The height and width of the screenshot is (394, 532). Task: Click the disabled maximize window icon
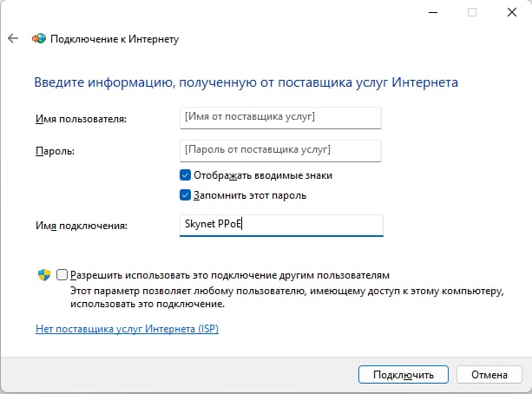(472, 12)
